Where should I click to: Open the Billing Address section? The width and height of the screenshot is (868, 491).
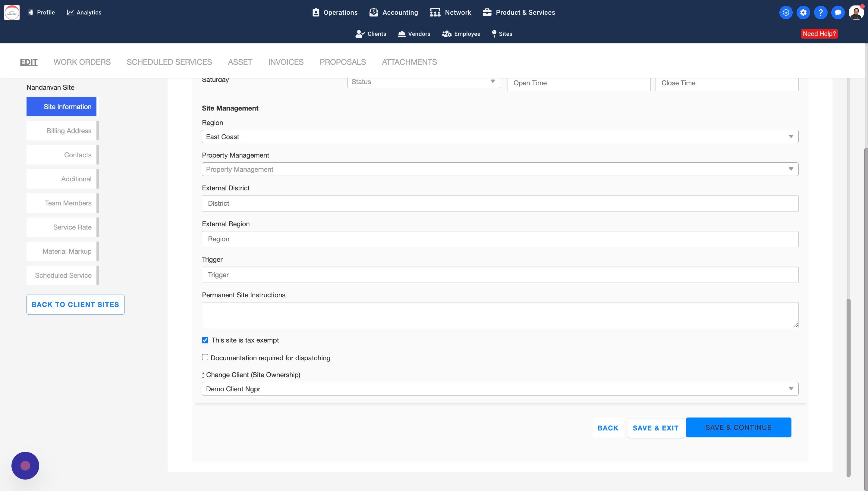click(69, 131)
